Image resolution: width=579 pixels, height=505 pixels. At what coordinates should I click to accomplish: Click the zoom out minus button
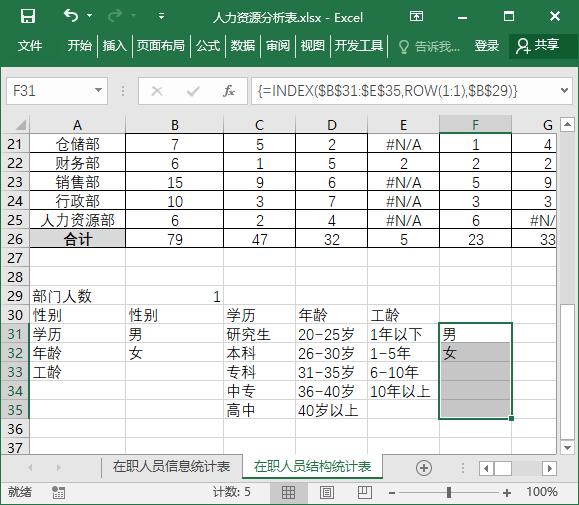click(392, 492)
